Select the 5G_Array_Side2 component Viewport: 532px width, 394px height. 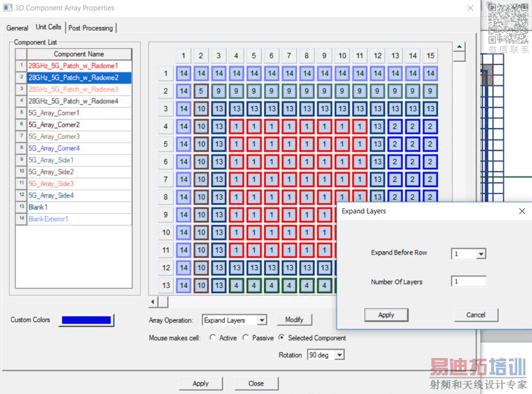(x=79, y=172)
